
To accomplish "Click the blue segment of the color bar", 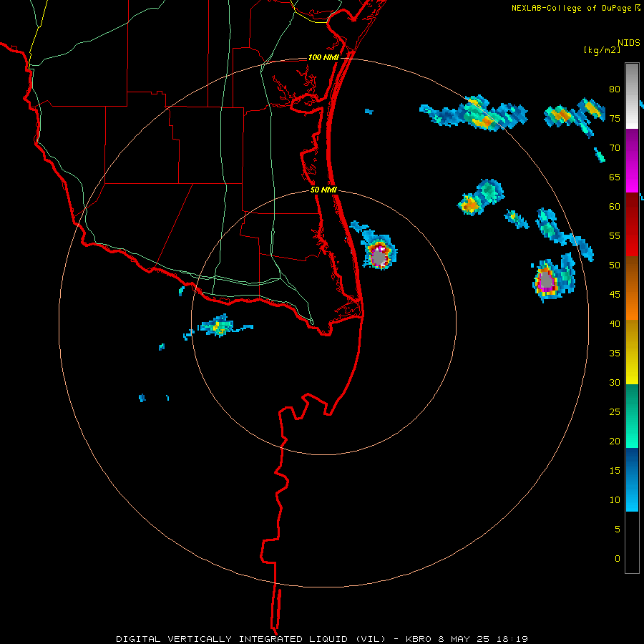I will pyautogui.click(x=632, y=479).
